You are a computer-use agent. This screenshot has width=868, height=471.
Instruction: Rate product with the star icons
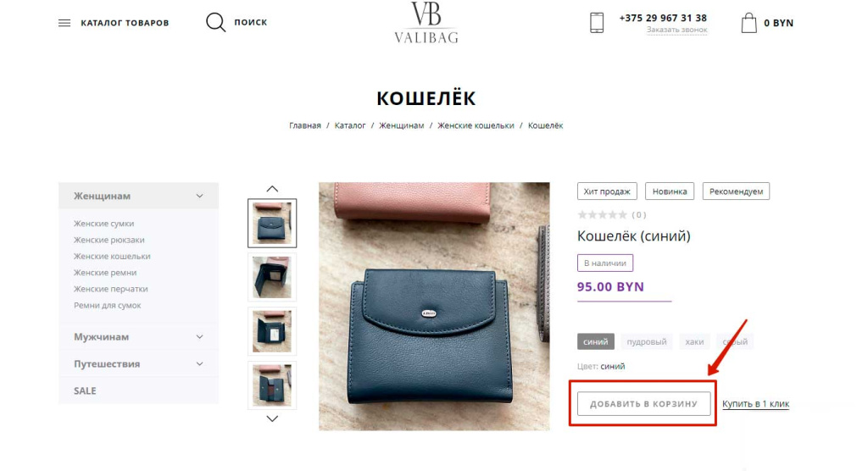[x=603, y=214]
